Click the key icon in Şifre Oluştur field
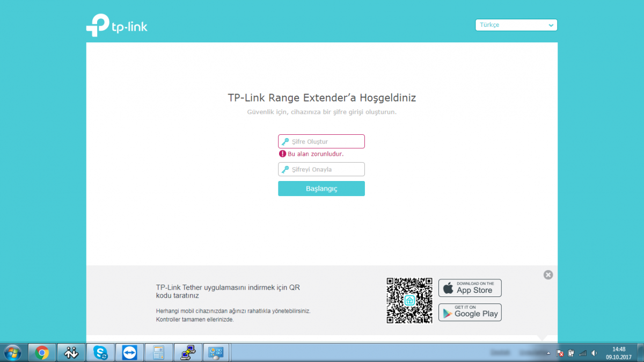This screenshot has height=362, width=644. pyautogui.click(x=285, y=142)
